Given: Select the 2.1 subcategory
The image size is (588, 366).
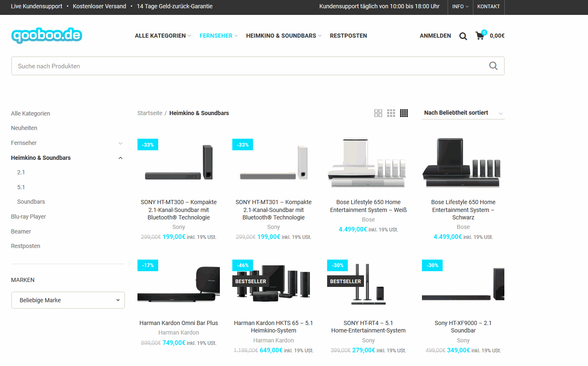Looking at the screenshot, I should pyautogui.click(x=21, y=172).
